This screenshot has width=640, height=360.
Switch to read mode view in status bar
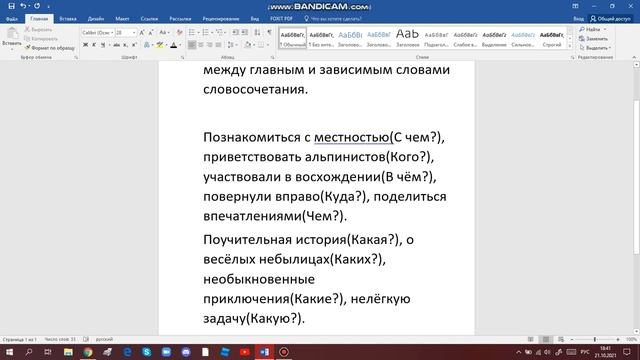[x=531, y=340]
